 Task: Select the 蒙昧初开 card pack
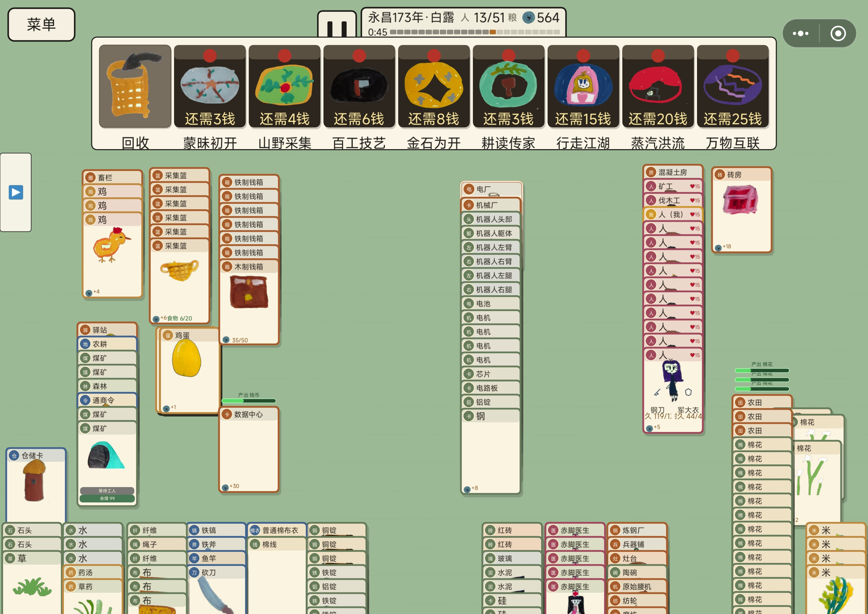(210, 87)
